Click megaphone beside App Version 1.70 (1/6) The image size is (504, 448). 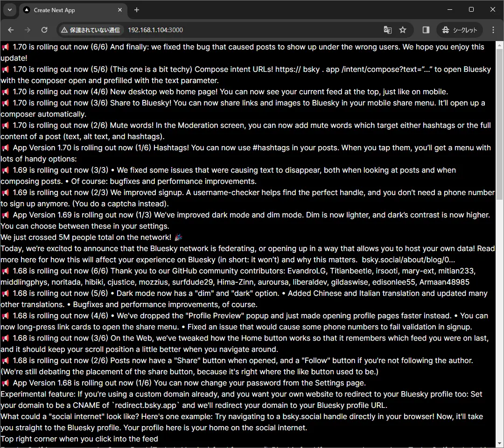[5, 148]
